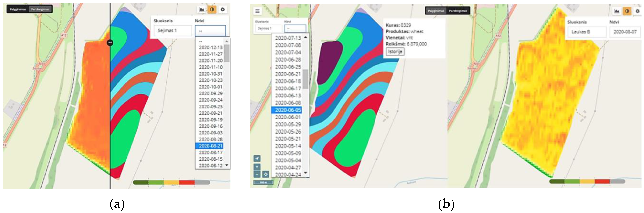Switch to Palyginimas mode in left map
The image size is (644, 213).
coord(18,9)
